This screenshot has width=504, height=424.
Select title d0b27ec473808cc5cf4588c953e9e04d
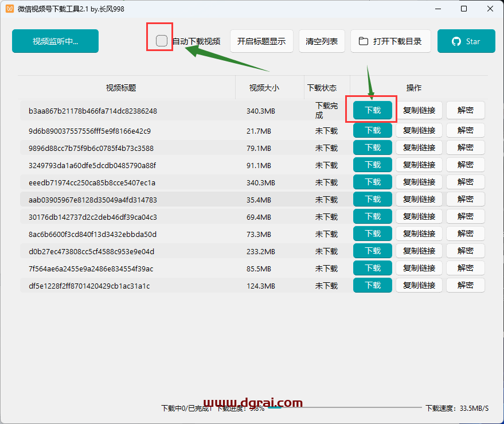[92, 251]
